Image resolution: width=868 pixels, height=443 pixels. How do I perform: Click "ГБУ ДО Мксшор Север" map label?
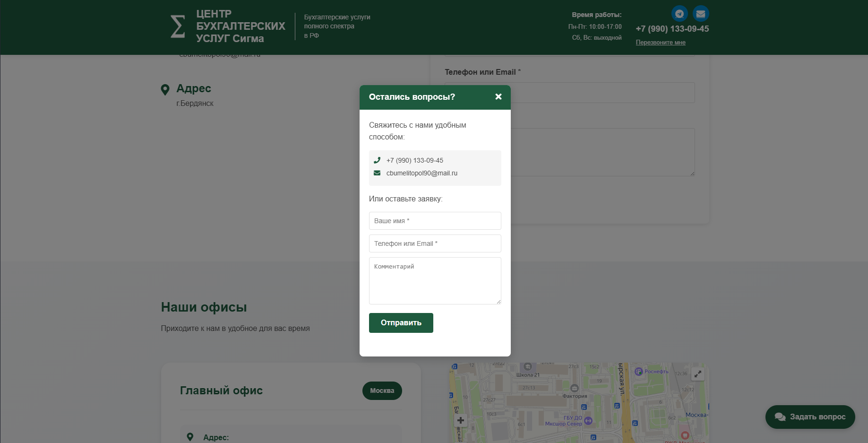click(564, 421)
